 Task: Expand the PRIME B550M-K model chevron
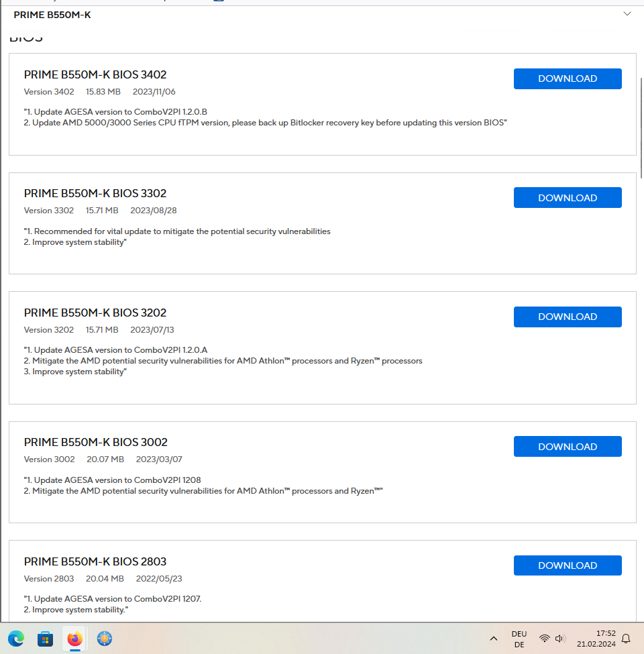click(627, 14)
